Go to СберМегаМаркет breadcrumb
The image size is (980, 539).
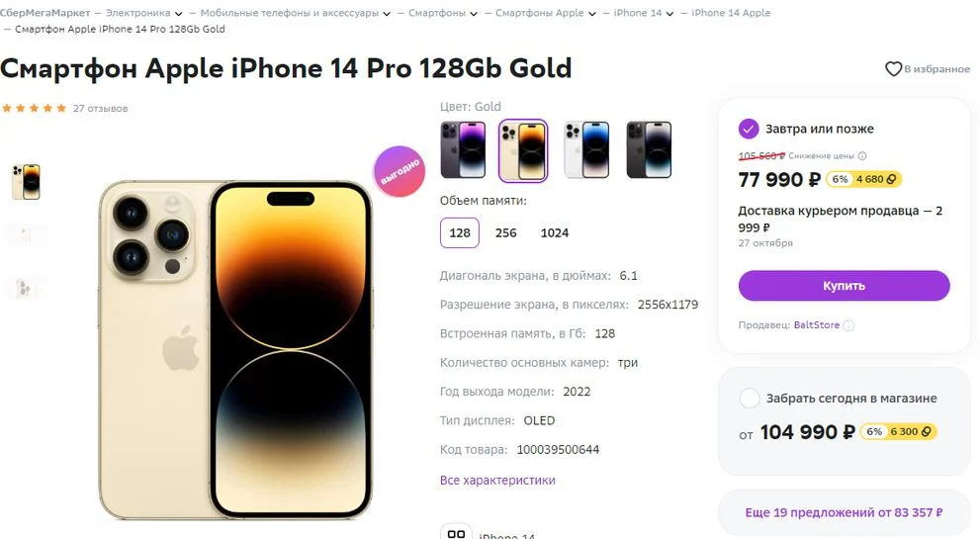point(45,13)
